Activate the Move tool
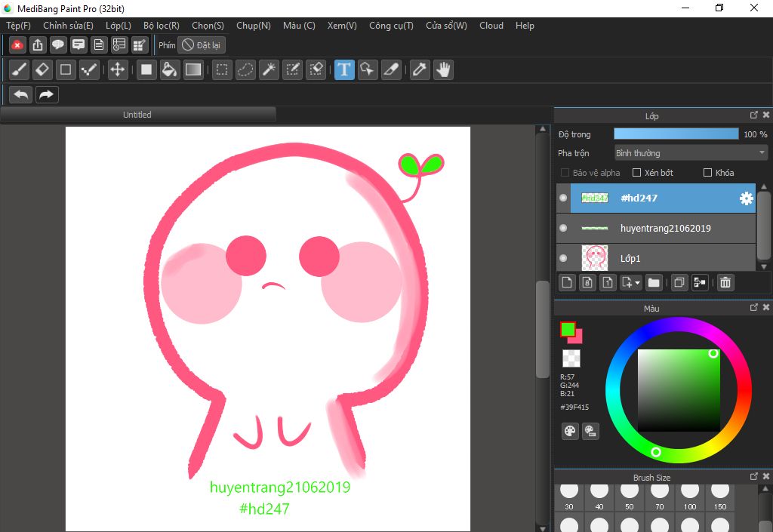 click(117, 70)
